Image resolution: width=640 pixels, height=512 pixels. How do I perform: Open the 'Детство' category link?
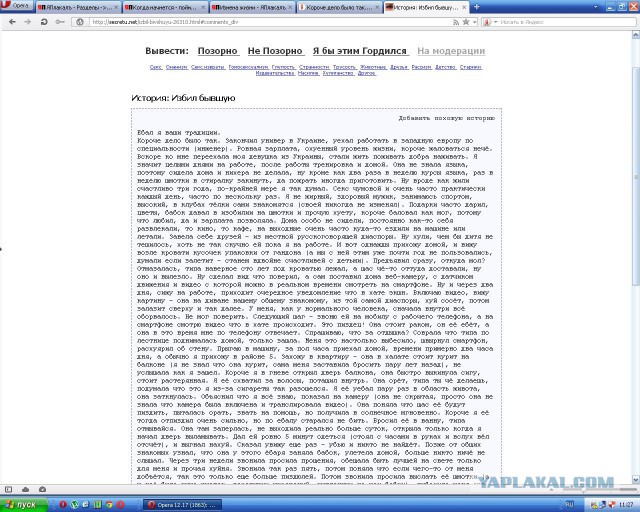tap(445, 67)
